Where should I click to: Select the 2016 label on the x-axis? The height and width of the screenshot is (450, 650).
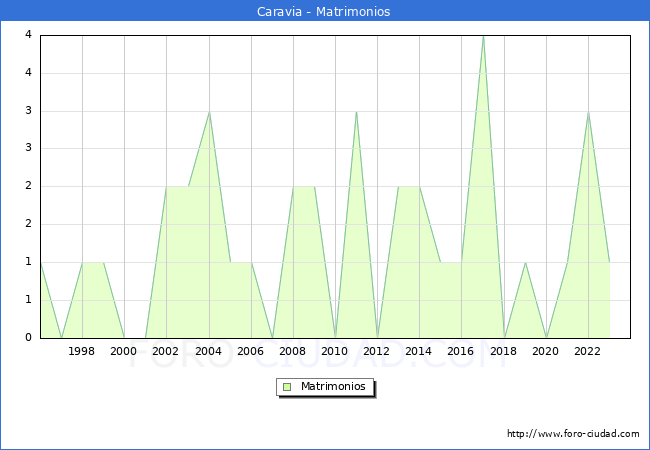coord(461,351)
